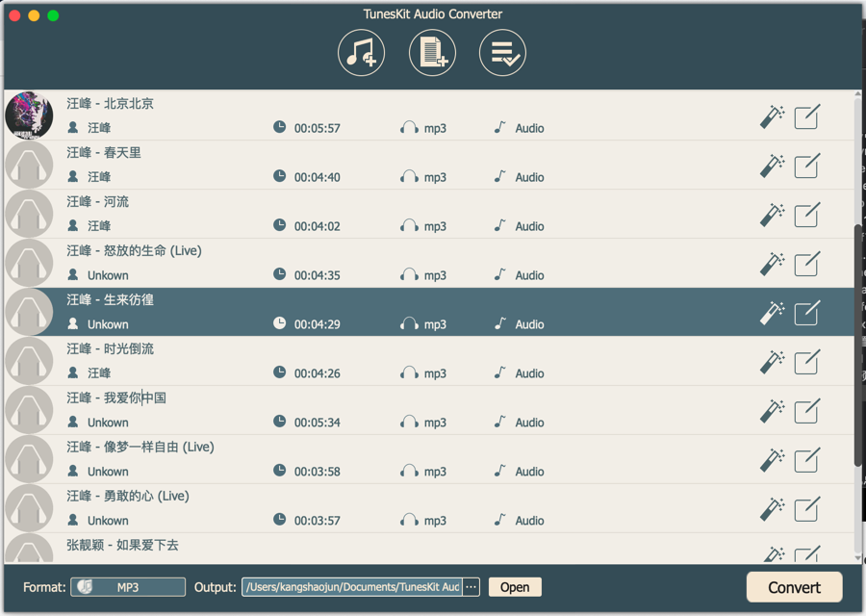866x616 pixels.
Task: Click the Open button next to output path
Action: click(x=514, y=586)
